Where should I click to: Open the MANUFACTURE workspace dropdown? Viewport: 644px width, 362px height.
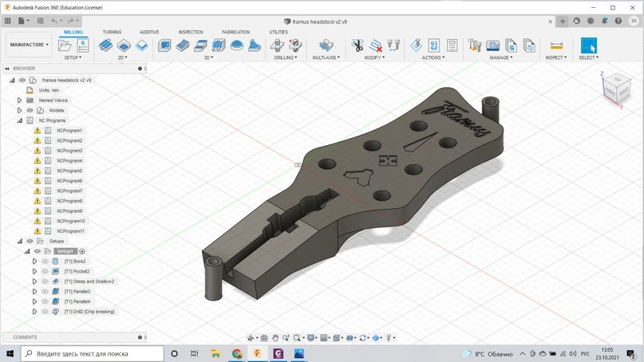29,45
